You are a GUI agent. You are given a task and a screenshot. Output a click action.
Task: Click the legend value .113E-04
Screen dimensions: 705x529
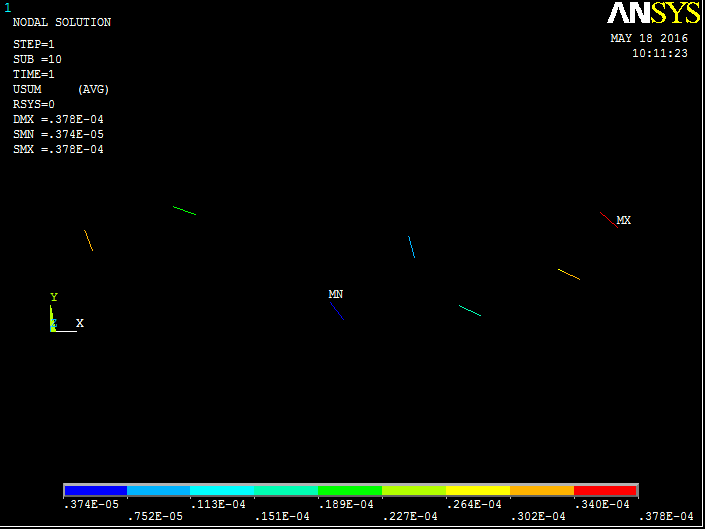[219, 505]
